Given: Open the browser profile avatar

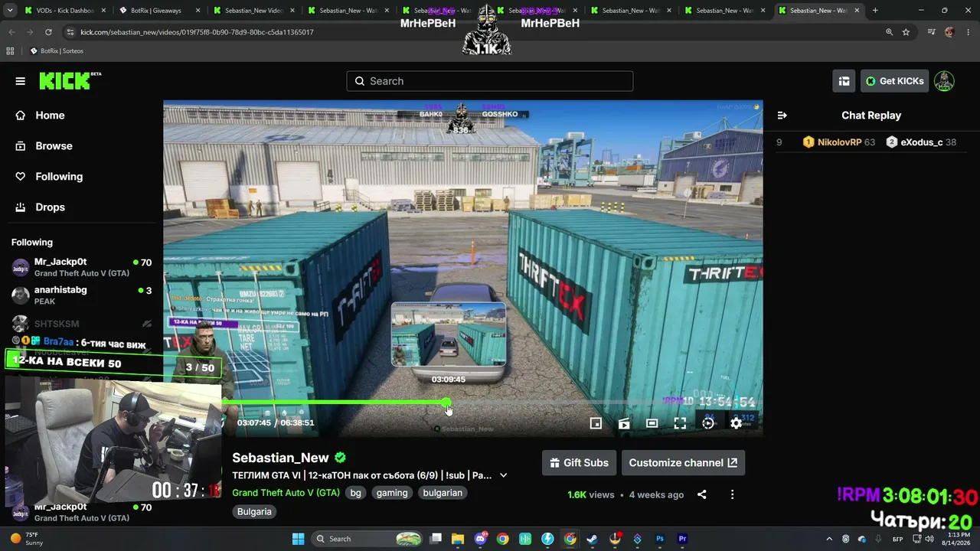Looking at the screenshot, I should (949, 32).
